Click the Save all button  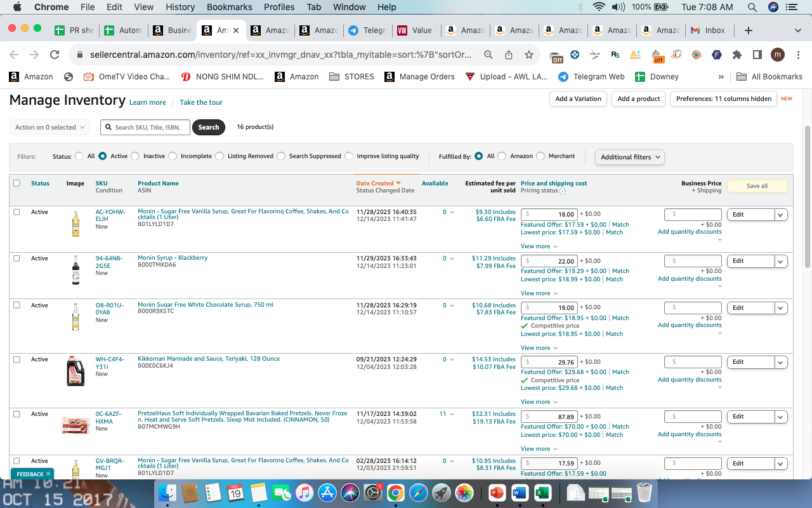[x=757, y=186]
